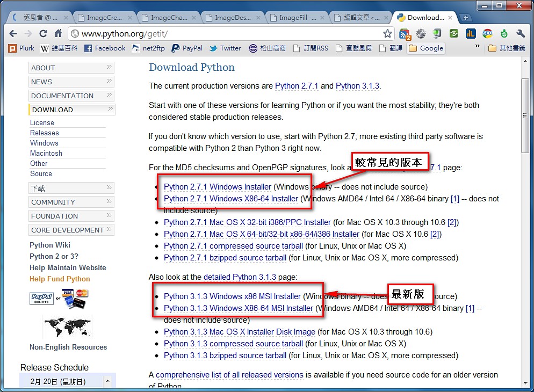Viewport: 534px width, 392px height.
Task: Click the PayPal Donate button
Action: click(x=41, y=299)
